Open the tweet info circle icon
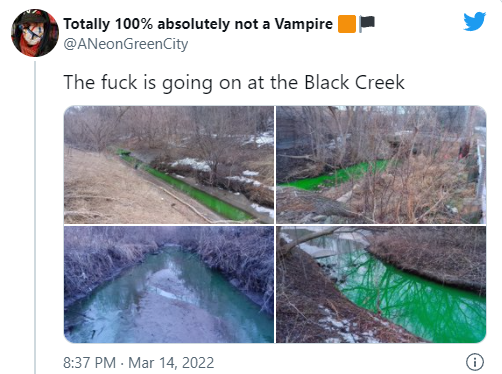 [x=475, y=362]
